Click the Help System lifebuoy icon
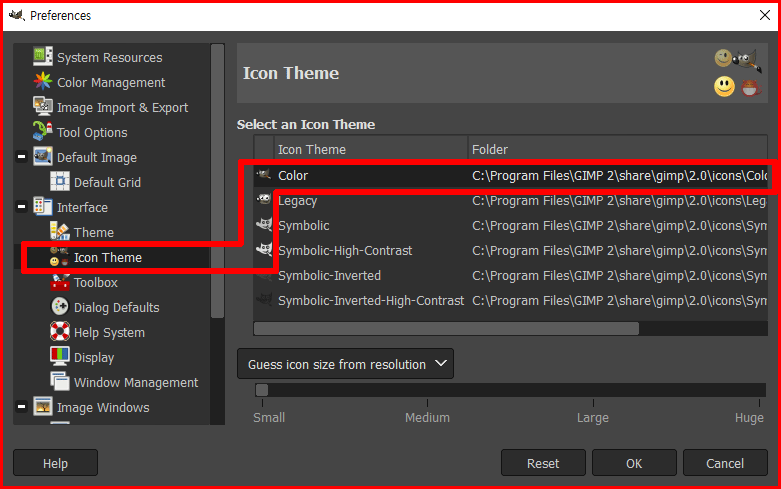The width and height of the screenshot is (781, 489). point(60,332)
